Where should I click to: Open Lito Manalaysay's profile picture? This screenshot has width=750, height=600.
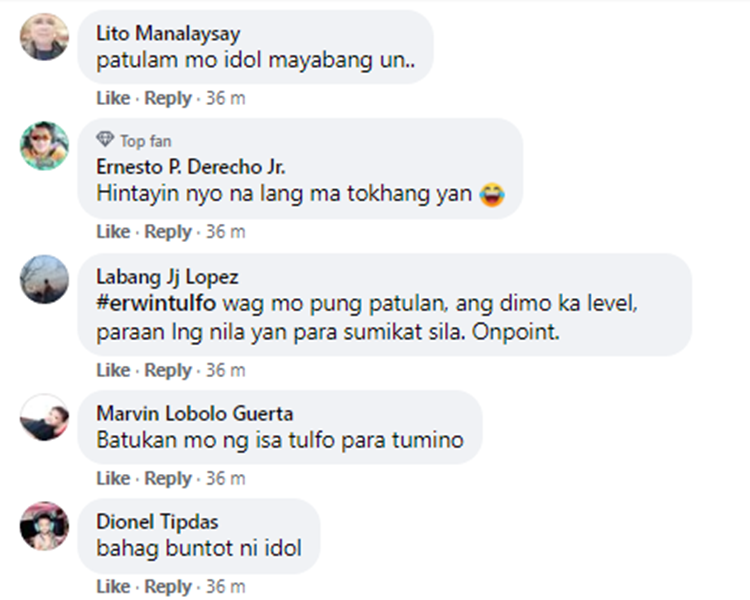click(x=44, y=37)
